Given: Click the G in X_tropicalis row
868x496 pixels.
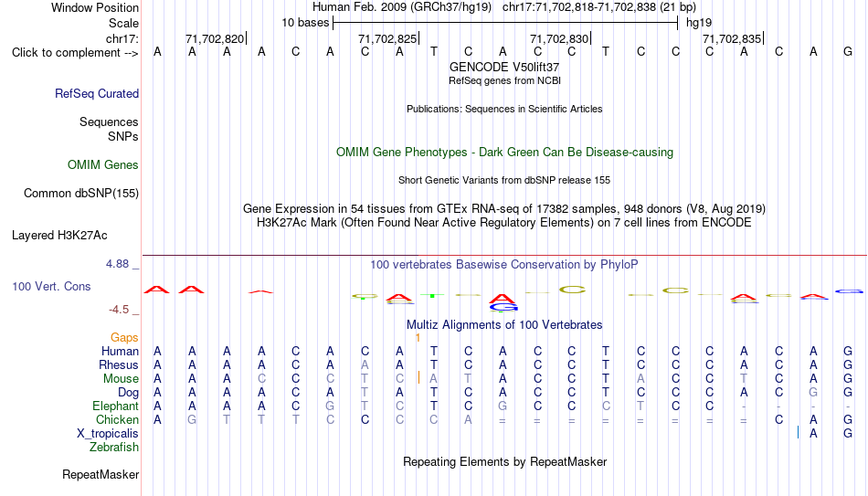Looking at the screenshot, I should (x=848, y=434).
